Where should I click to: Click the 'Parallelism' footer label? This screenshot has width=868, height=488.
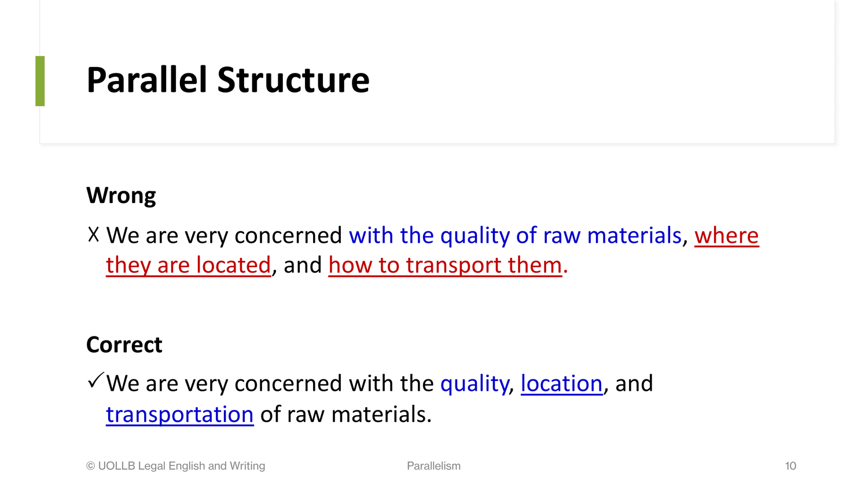[x=433, y=466]
